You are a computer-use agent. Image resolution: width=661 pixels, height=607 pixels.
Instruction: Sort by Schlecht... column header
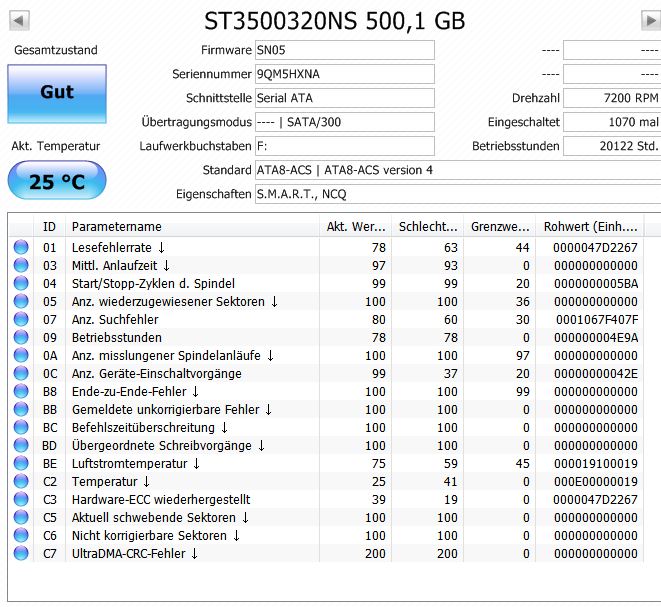coord(427,227)
